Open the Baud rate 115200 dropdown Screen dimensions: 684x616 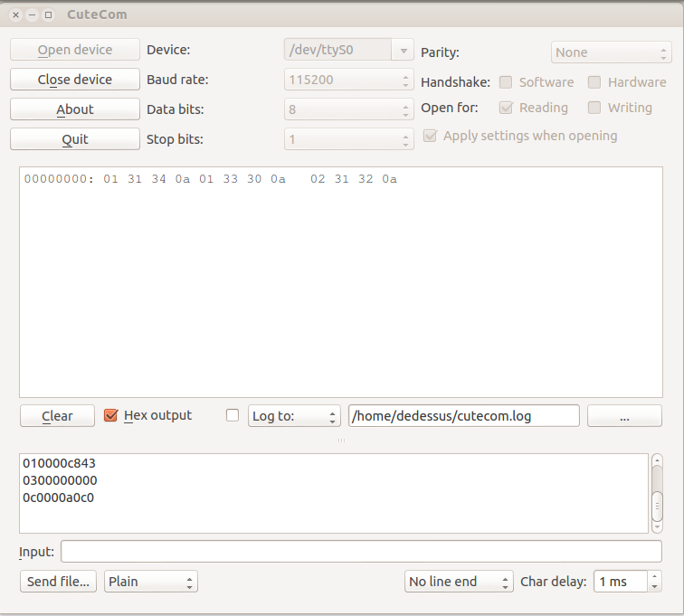point(349,80)
